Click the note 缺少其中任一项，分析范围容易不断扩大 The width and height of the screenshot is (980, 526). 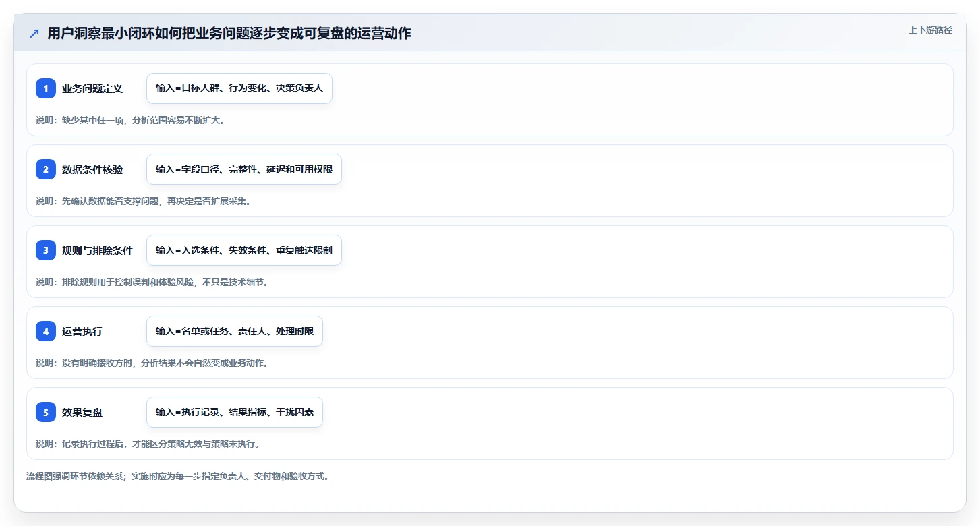click(x=130, y=120)
